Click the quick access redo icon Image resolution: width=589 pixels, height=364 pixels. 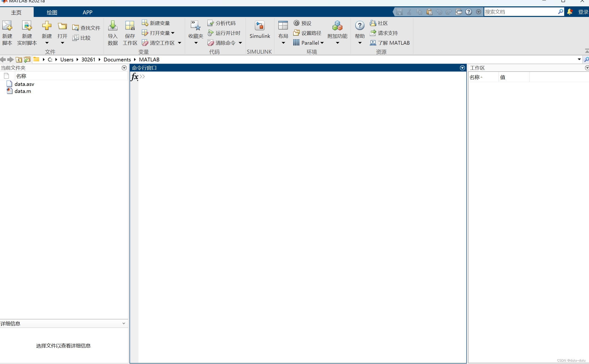pyautogui.click(x=449, y=12)
